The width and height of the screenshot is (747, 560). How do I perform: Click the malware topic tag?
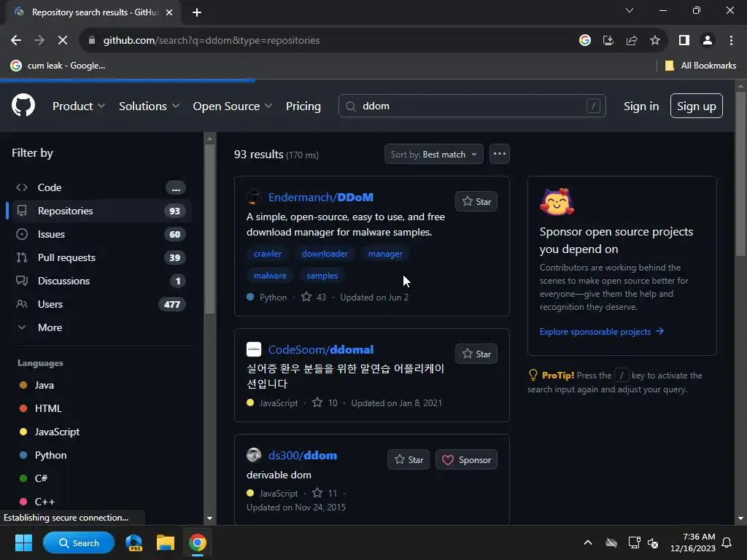[x=270, y=276]
